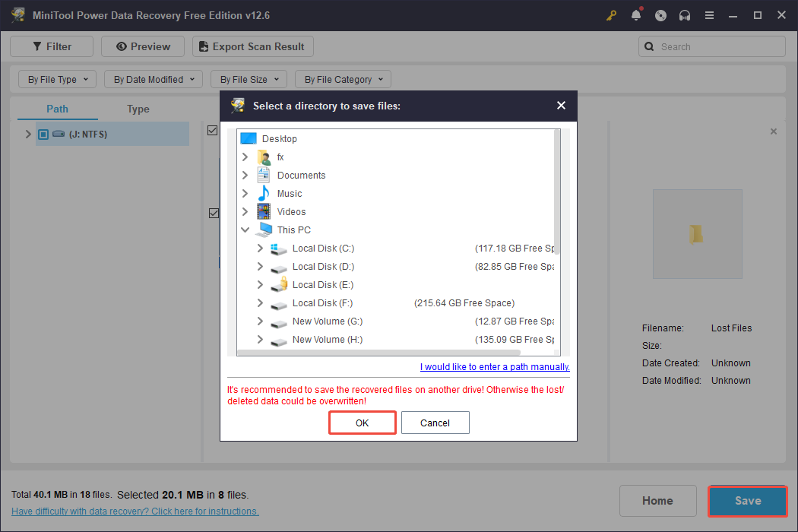
Task: Click the enter path manually link
Action: click(x=495, y=366)
